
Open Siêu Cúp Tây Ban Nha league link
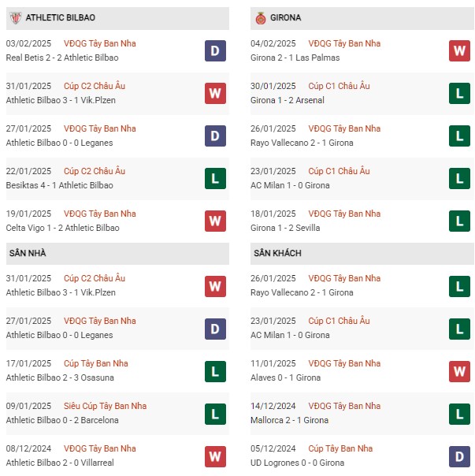click(x=105, y=406)
